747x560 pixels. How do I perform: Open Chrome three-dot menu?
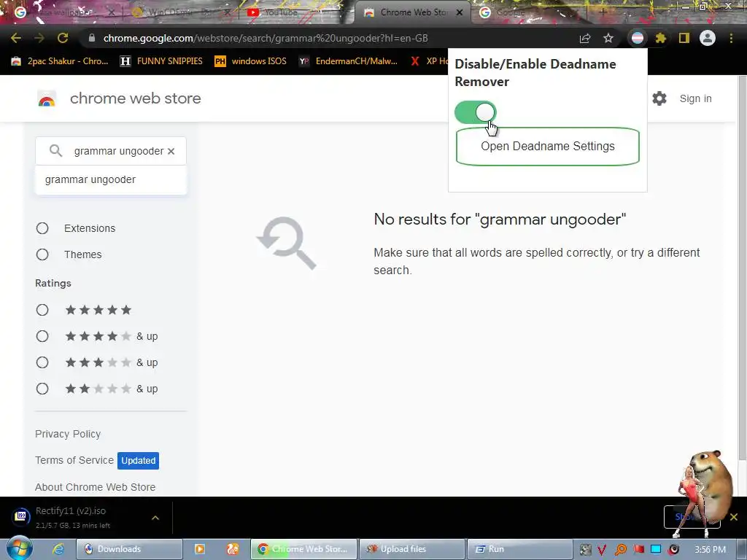point(731,38)
